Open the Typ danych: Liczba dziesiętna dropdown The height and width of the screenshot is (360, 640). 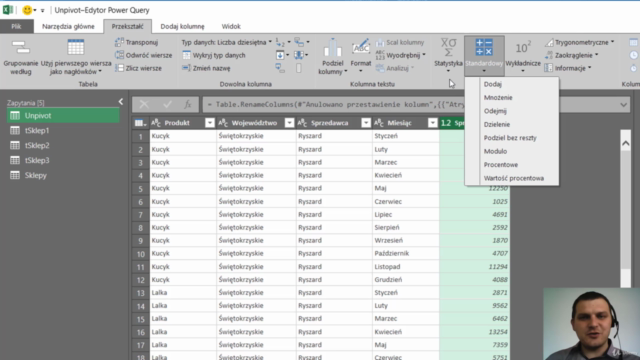(x=227, y=42)
